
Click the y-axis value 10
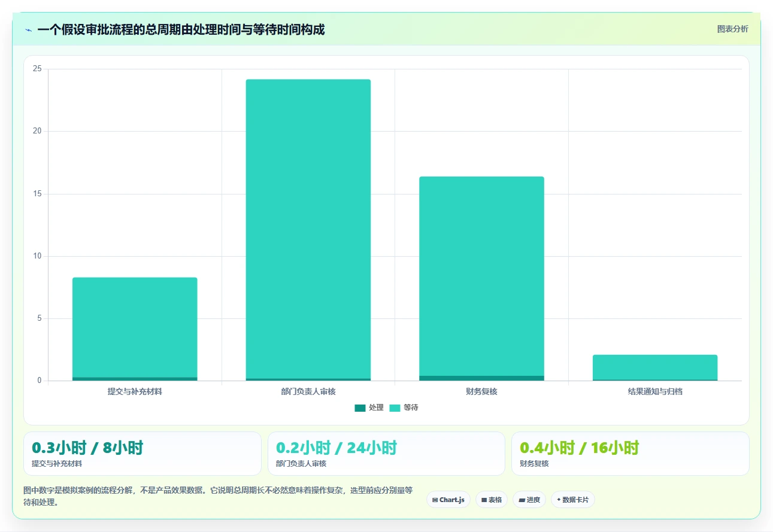pos(37,256)
